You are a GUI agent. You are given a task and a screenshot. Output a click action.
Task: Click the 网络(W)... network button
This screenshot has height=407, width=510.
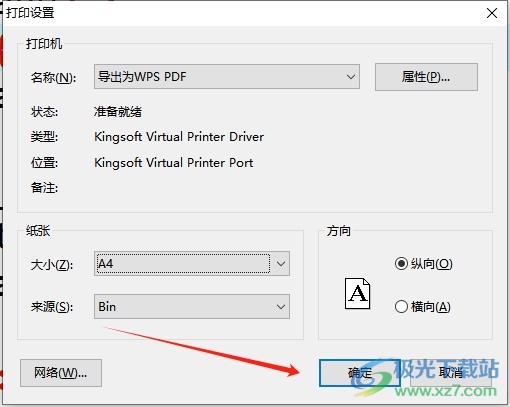(x=61, y=373)
